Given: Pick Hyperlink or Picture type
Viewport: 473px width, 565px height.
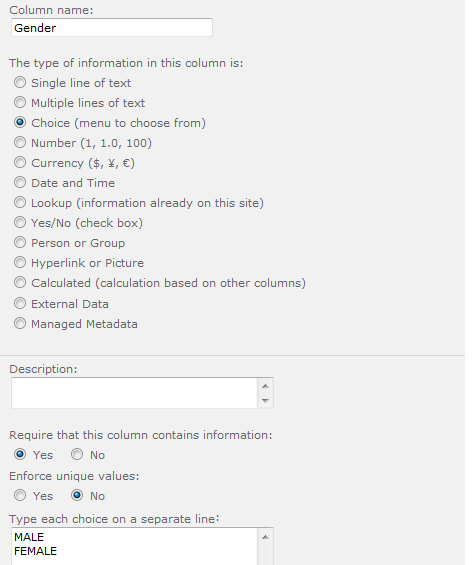Looking at the screenshot, I should (x=20, y=262).
